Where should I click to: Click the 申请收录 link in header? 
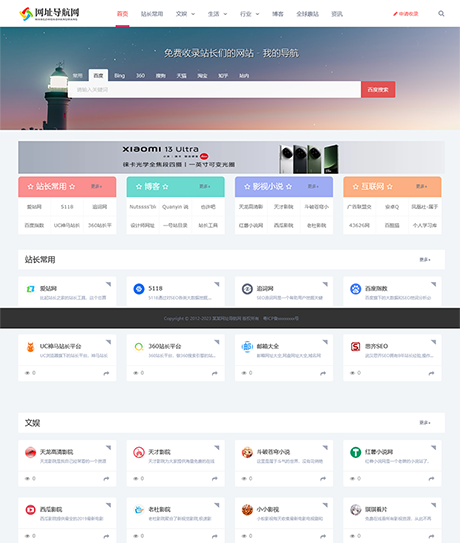tap(406, 14)
